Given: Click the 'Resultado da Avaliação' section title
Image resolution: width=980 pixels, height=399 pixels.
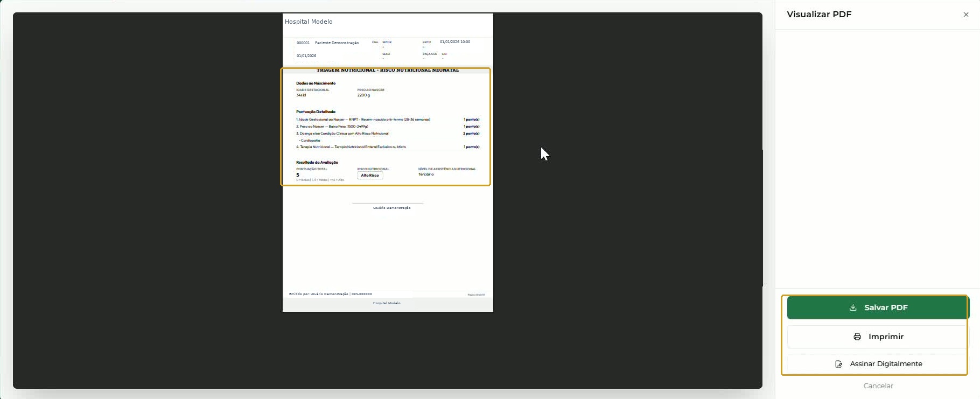Looking at the screenshot, I should [x=317, y=163].
